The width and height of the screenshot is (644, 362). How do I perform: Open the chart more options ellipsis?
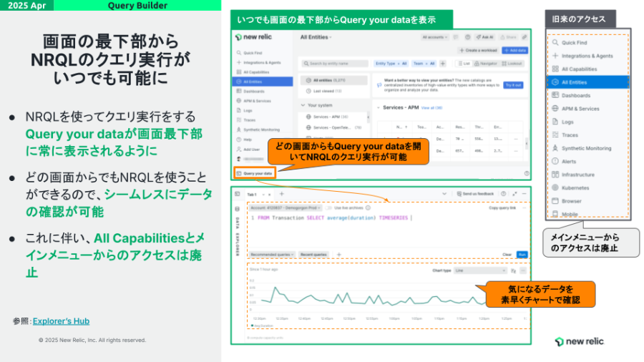click(x=523, y=270)
